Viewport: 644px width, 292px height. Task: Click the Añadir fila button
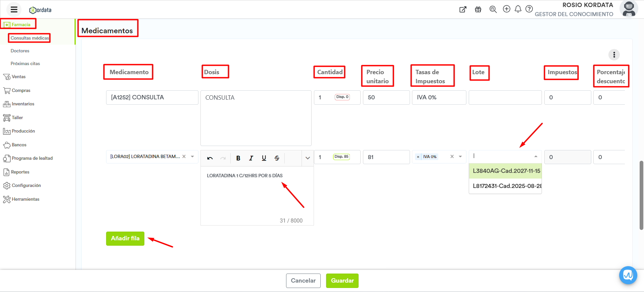coord(125,239)
